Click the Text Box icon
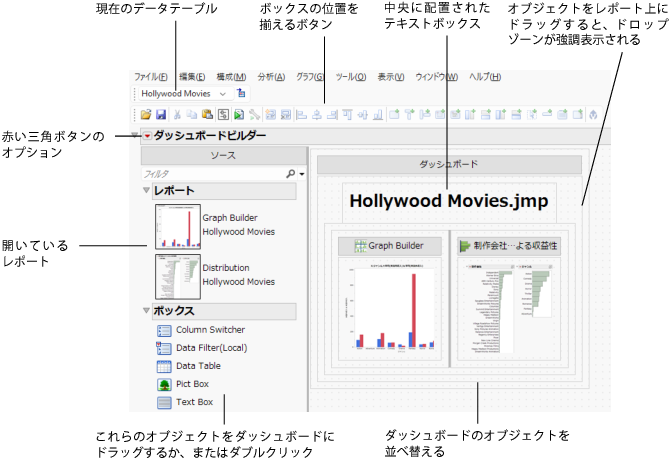The width and height of the screenshot is (671, 468). 164,402
